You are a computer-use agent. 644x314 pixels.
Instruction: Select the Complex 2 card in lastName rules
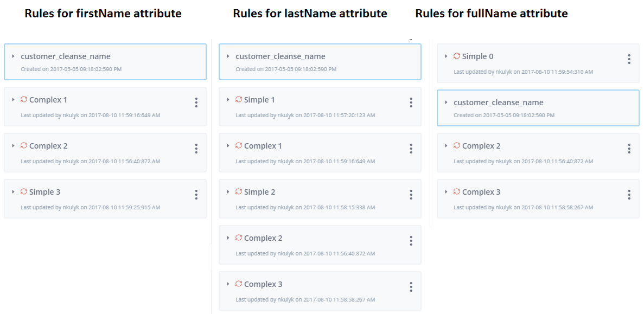tap(320, 245)
